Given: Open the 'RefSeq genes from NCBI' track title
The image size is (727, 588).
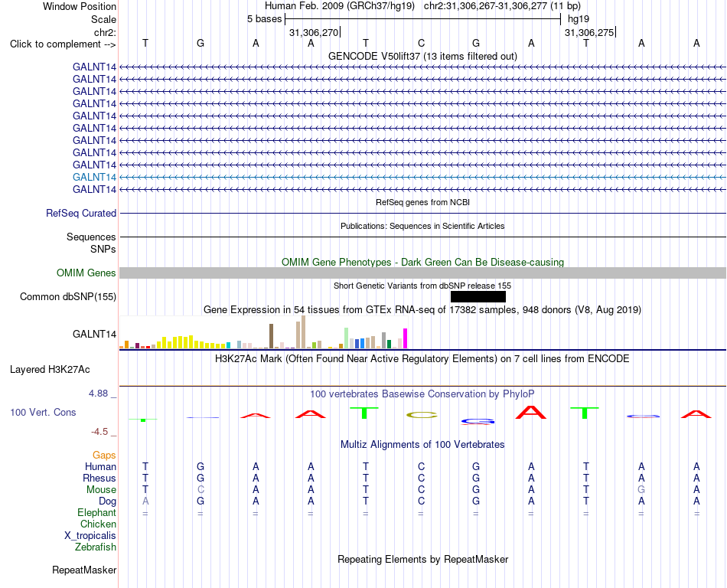Looking at the screenshot, I should point(422,202).
